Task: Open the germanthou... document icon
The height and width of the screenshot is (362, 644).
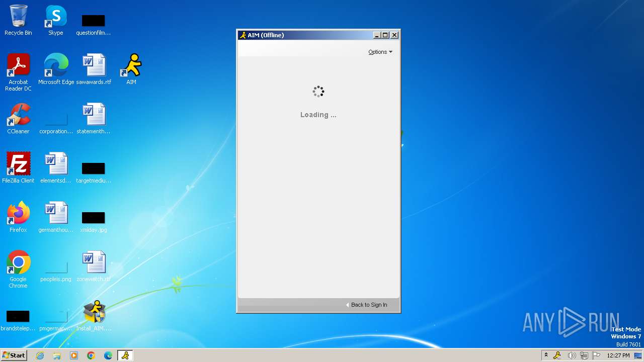Action: point(56,217)
